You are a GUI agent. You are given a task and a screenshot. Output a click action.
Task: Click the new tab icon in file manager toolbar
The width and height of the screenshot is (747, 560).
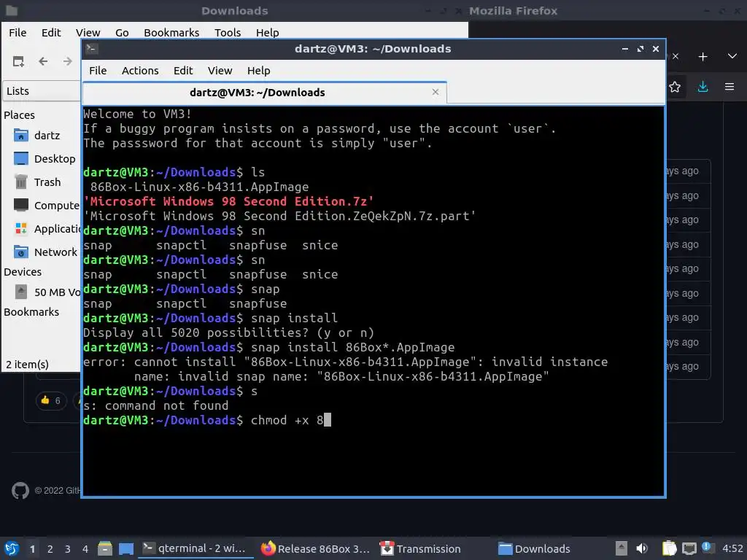click(x=18, y=61)
